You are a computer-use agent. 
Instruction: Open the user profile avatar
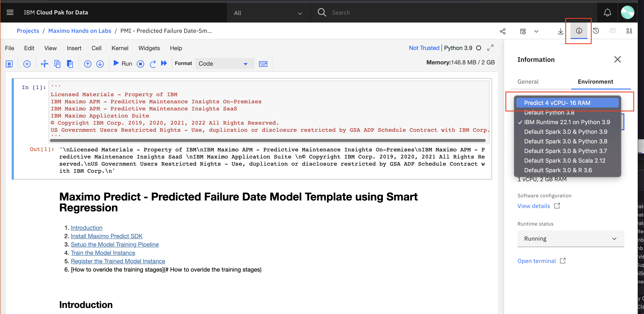(x=627, y=13)
